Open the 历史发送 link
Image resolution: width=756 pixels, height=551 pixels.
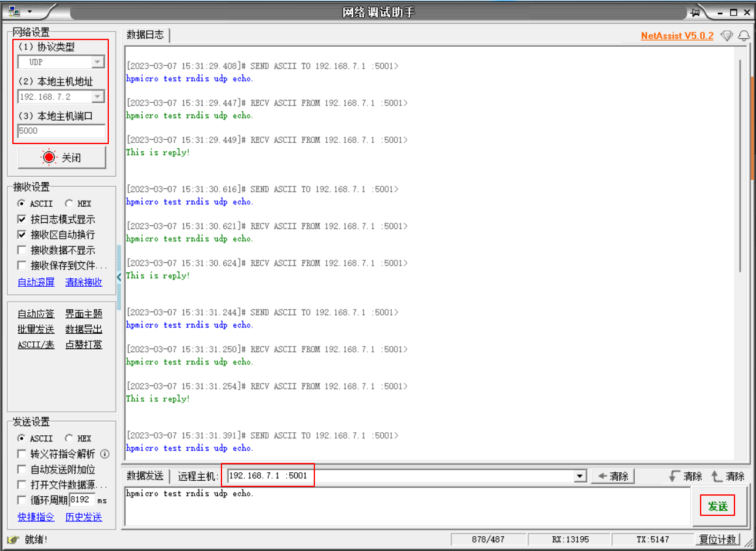84,517
